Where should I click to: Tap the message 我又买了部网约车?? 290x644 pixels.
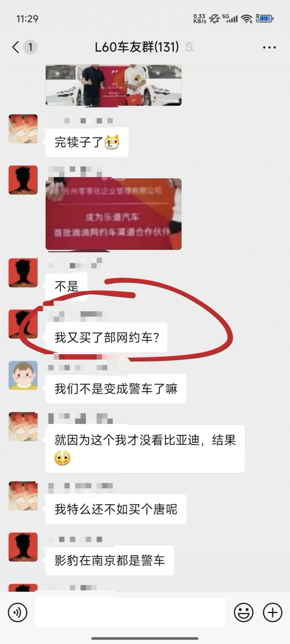click(x=106, y=338)
